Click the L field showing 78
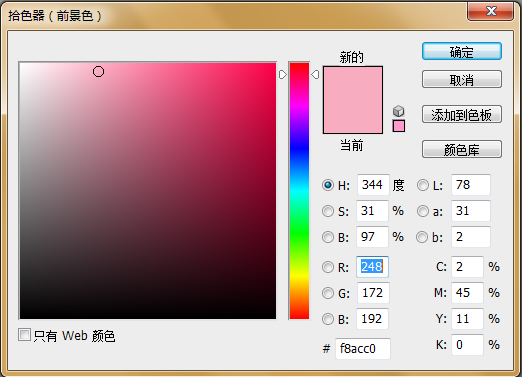The image size is (522, 377). [x=471, y=185]
